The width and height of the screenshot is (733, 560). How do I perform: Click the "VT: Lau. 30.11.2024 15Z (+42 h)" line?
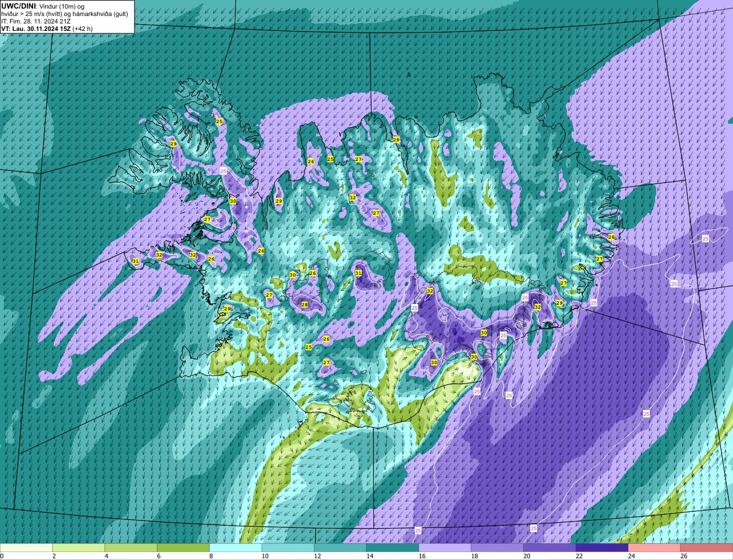[47, 29]
